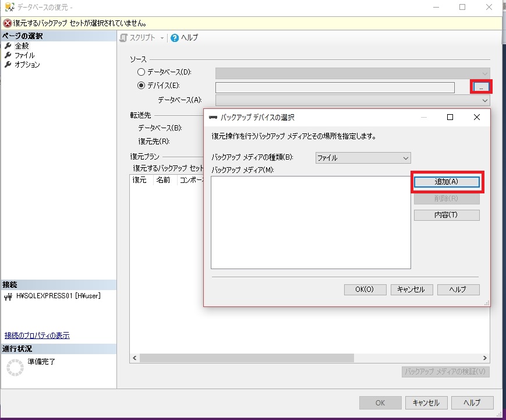Click the wrench icon beside 全般
This screenshot has width=506, height=420.
8,45
